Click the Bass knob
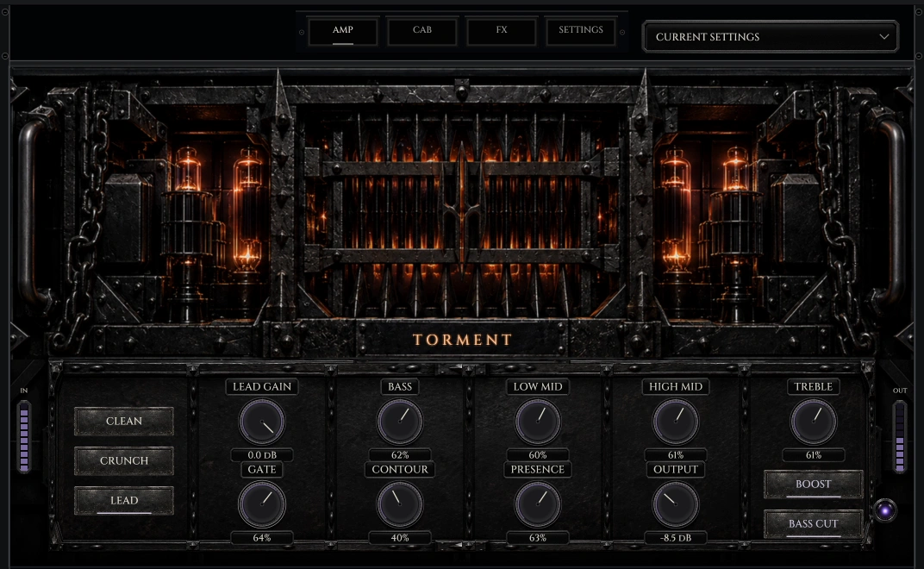The width and height of the screenshot is (924, 569). 400,422
